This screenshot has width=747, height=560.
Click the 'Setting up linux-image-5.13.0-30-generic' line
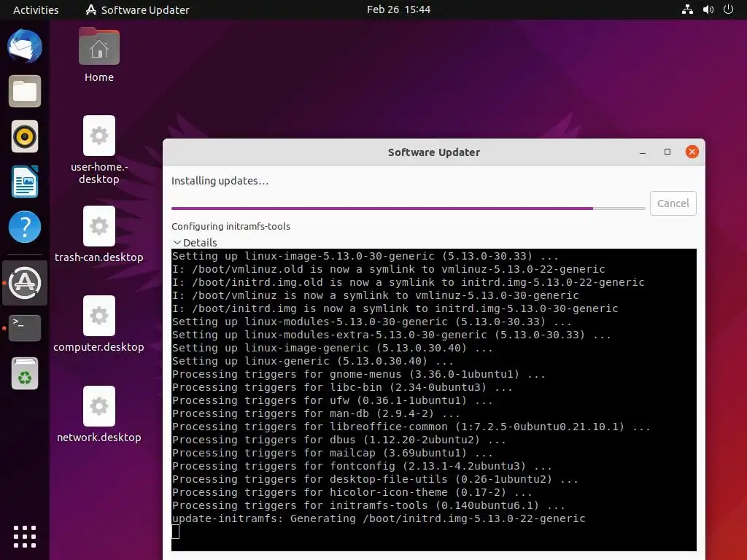pyautogui.click(x=365, y=256)
